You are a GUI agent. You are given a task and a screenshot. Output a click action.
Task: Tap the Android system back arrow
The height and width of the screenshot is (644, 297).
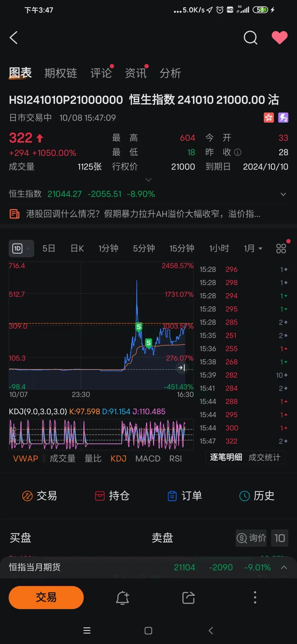[211, 631]
